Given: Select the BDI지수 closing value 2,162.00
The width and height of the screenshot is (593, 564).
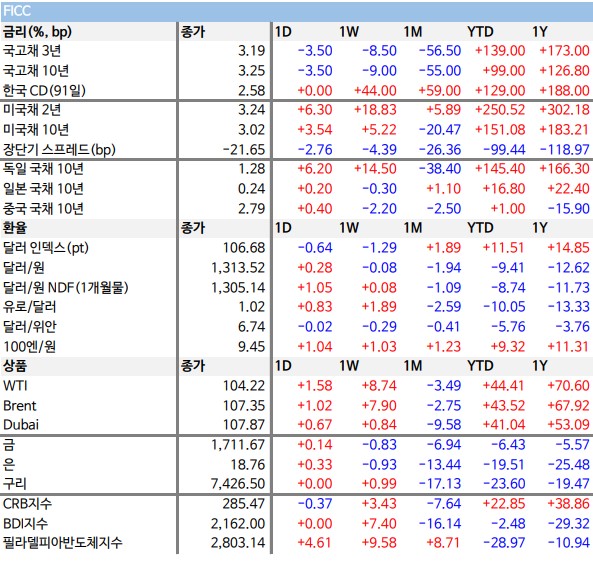Looking at the screenshot, I should tap(238, 524).
